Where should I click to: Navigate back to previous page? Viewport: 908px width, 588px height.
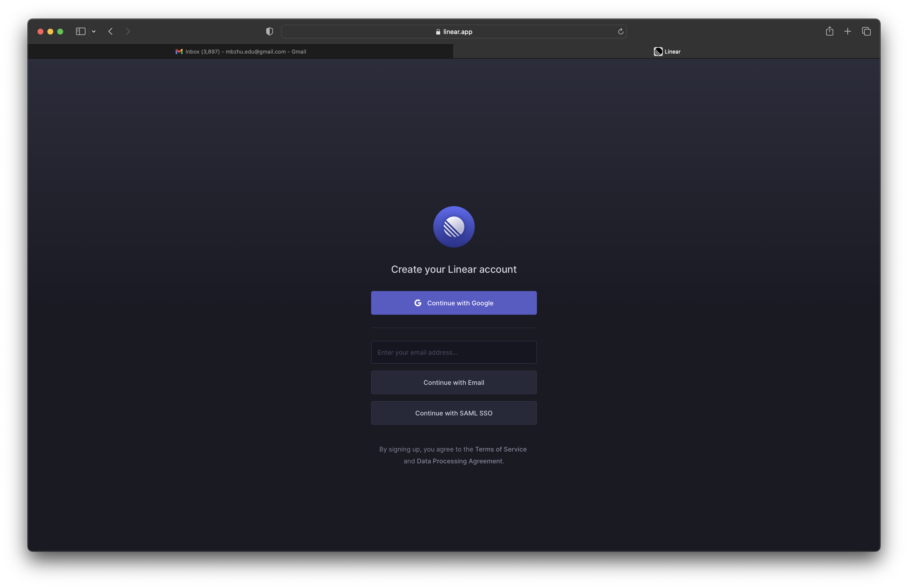[x=110, y=32]
